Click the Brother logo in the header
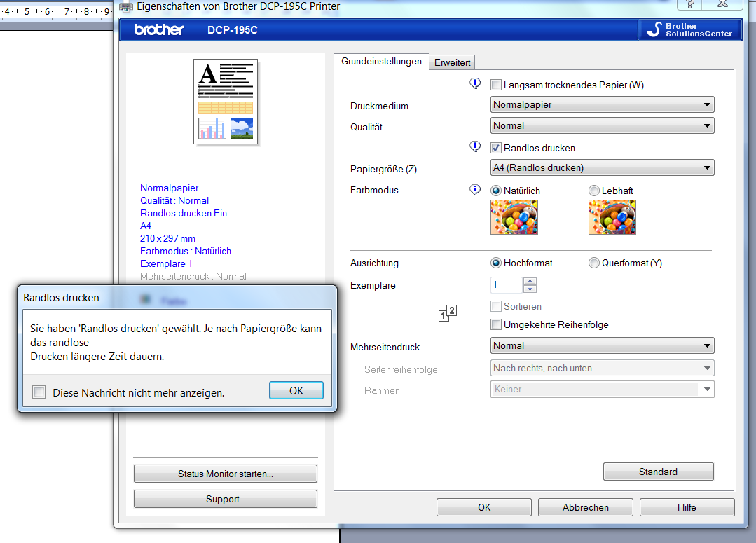Screen dimensions: 756x543 (x=159, y=30)
